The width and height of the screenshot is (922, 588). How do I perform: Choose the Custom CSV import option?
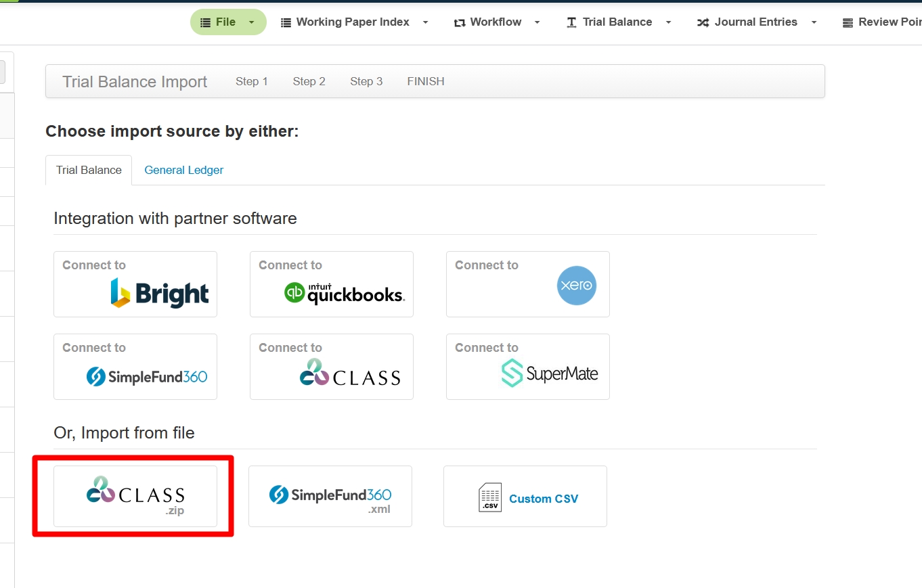525,496
